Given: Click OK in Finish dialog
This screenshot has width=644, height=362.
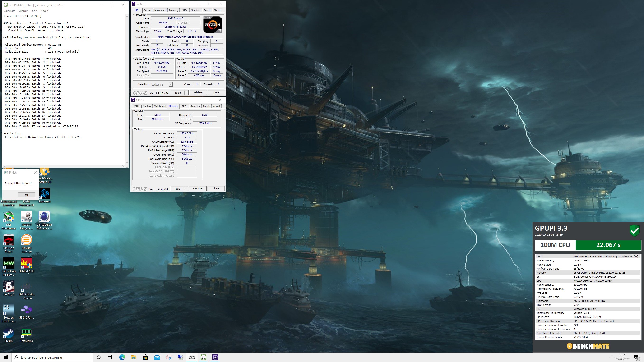Looking at the screenshot, I should point(27,195).
